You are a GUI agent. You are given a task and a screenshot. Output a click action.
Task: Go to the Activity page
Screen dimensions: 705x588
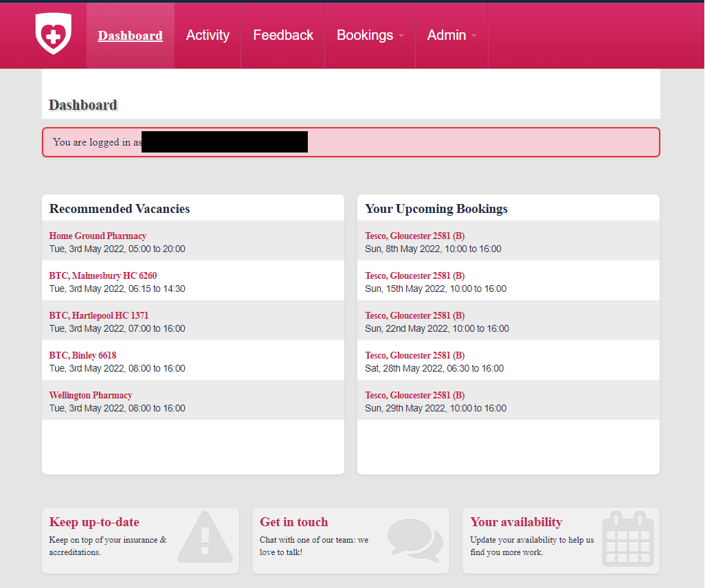coord(208,35)
